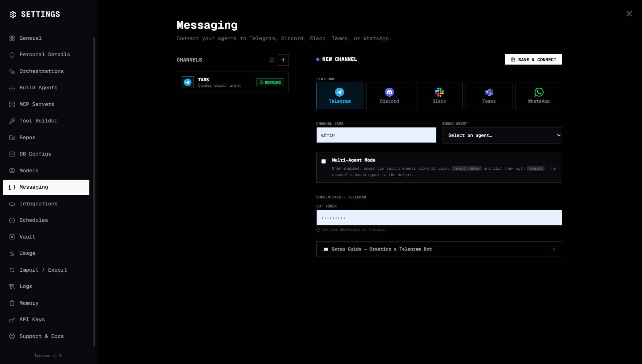Click the API Keys key icon
The image size is (642, 364).
tap(12, 320)
